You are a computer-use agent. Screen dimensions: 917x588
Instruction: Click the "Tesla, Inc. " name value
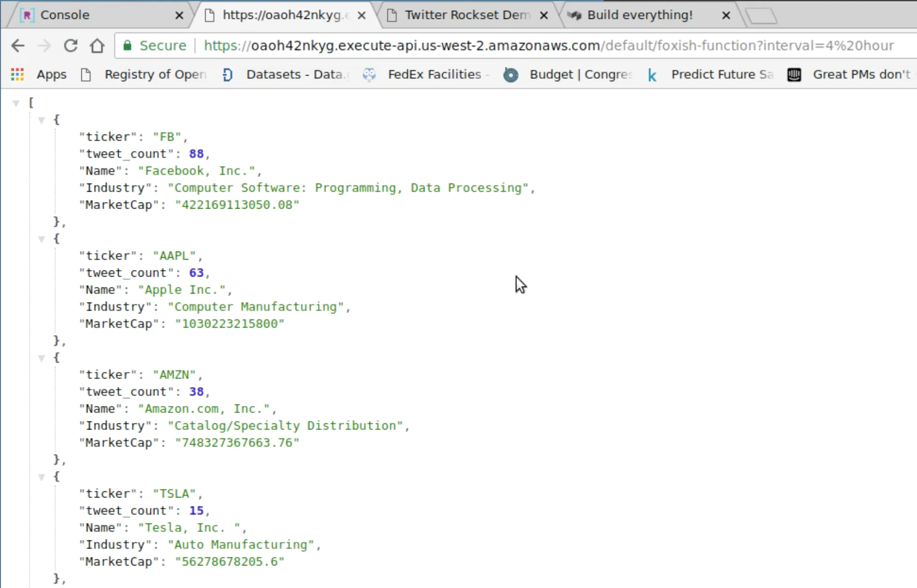tap(189, 528)
